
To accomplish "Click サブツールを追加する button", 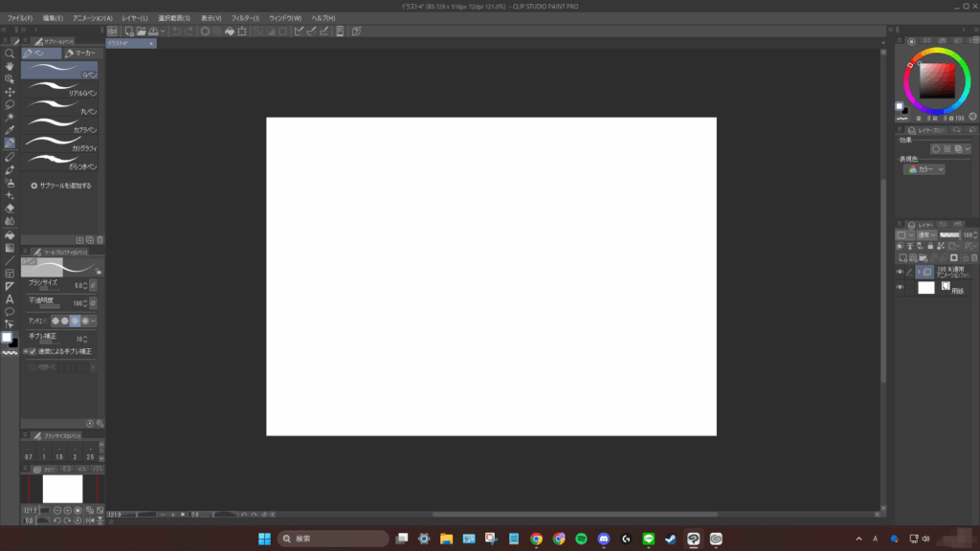I will coord(61,186).
